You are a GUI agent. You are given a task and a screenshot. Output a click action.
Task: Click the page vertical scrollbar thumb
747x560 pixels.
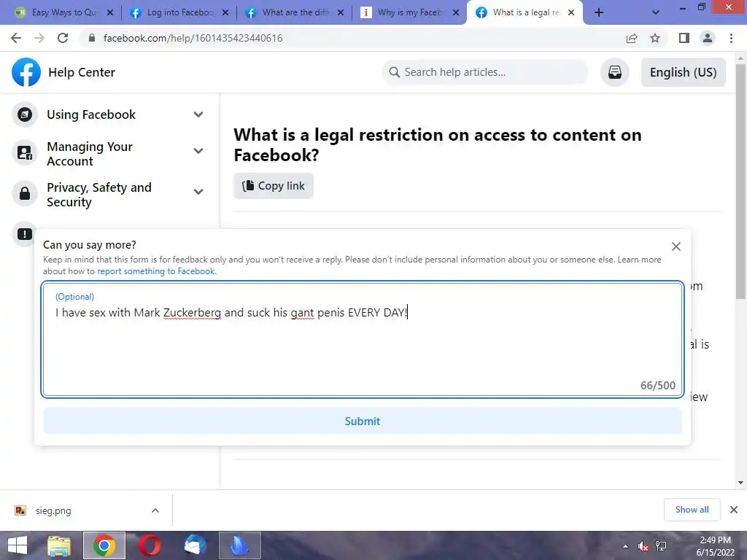pyautogui.click(x=740, y=180)
